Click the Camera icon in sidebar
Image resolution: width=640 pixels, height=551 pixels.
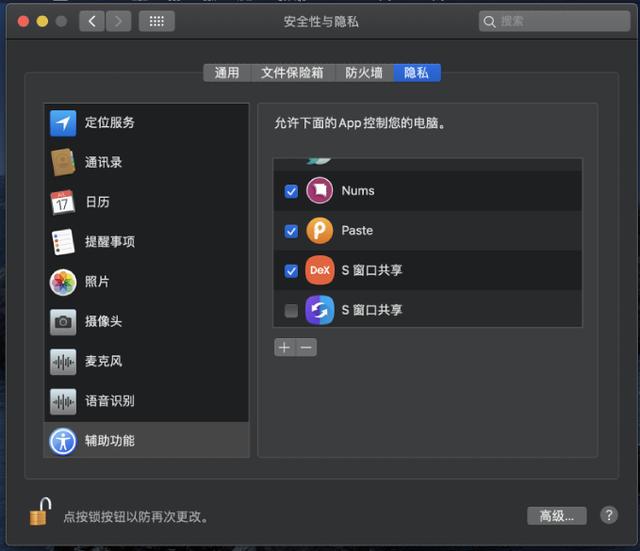point(63,322)
